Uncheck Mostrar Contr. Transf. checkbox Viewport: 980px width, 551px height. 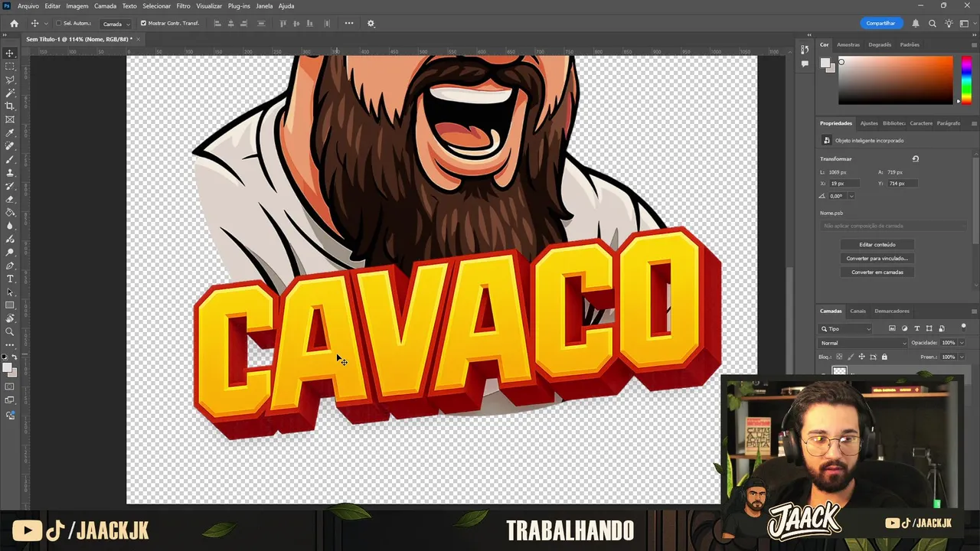[x=143, y=23]
